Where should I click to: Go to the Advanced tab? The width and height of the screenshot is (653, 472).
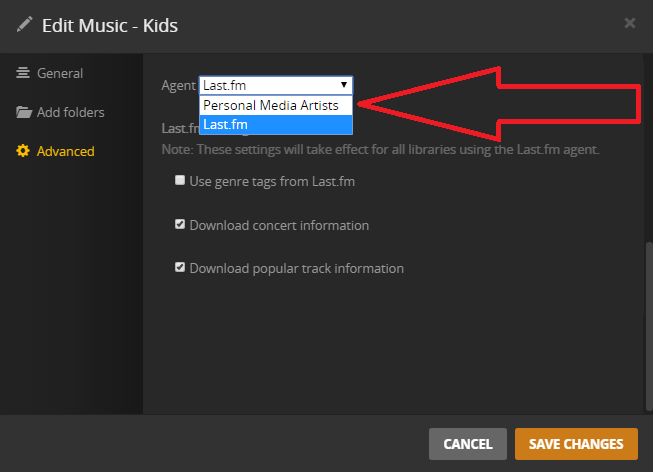coord(65,151)
